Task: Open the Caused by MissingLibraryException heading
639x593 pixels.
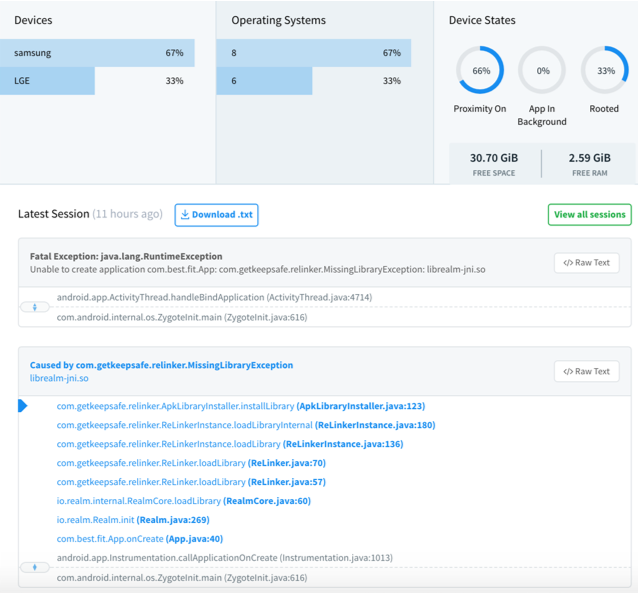Action: pos(161,365)
